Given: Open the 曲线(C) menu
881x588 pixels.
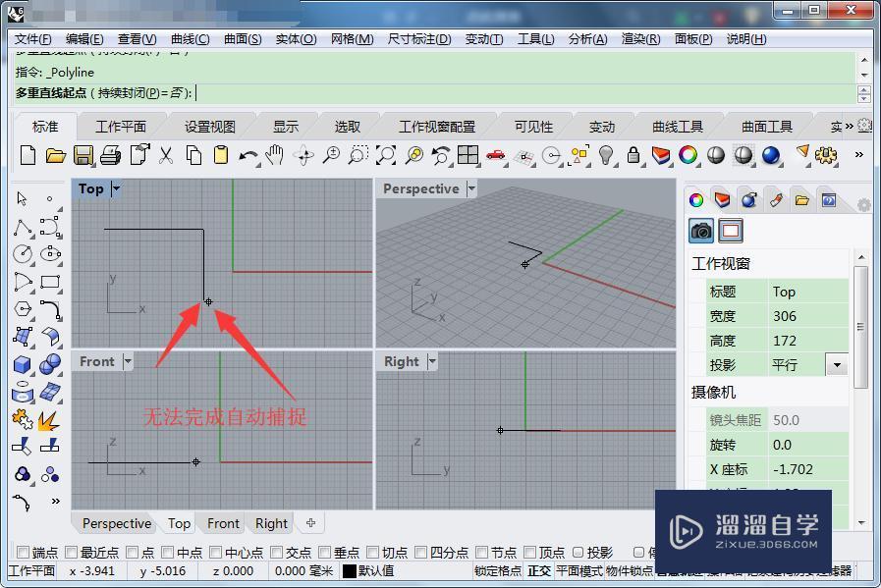Looking at the screenshot, I should tap(190, 38).
